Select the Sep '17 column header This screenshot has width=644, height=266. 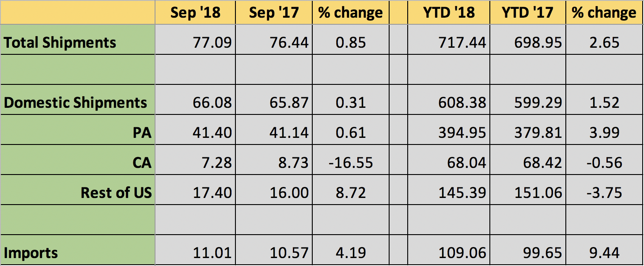click(x=273, y=12)
